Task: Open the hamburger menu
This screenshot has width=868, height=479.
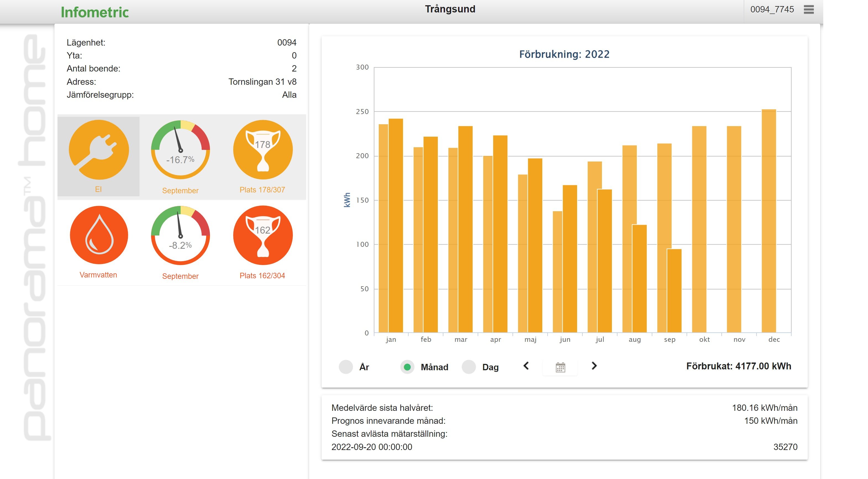Action: pos(808,9)
